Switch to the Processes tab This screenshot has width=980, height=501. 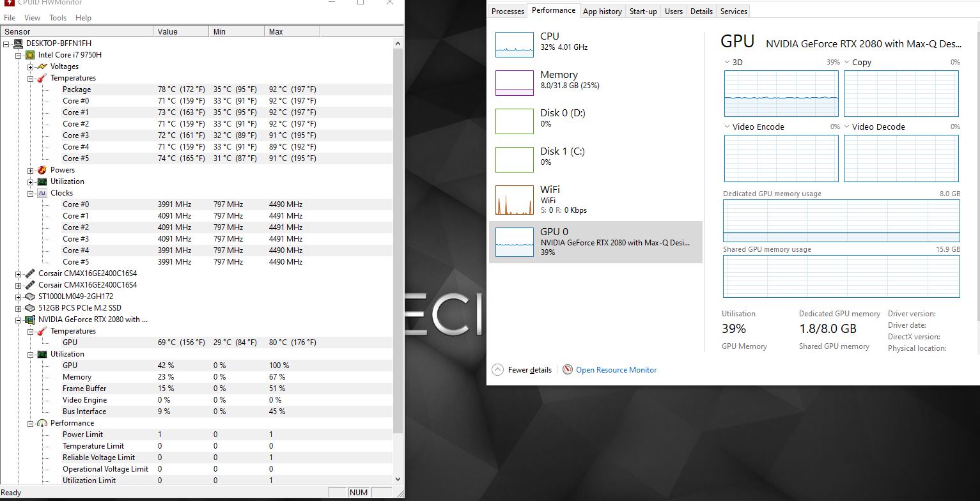pyautogui.click(x=508, y=12)
